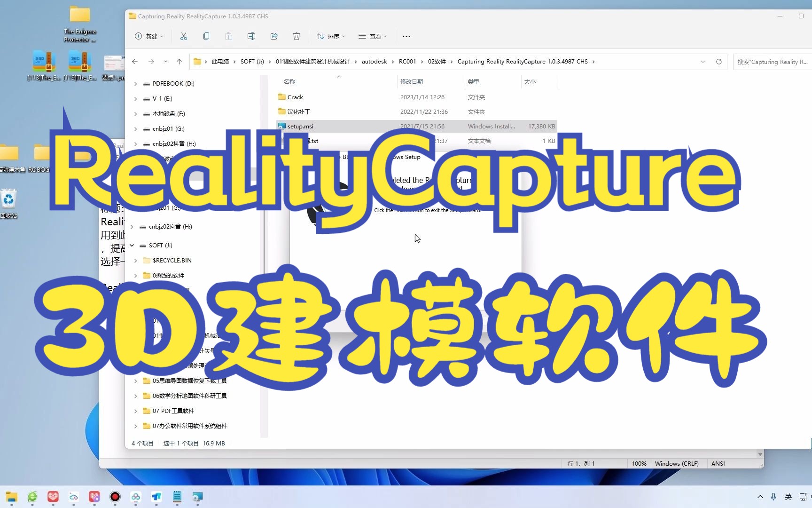Expand 本地磁盘 (F:) in tree

point(135,114)
